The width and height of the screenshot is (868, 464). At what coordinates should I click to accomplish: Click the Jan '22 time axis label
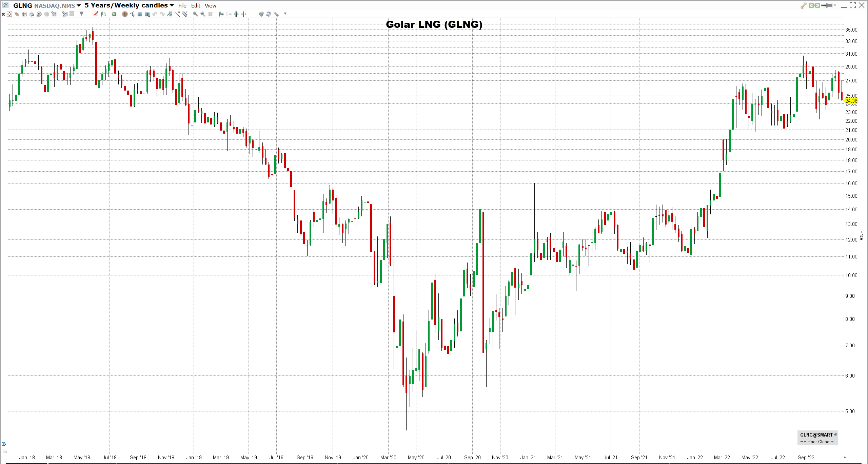click(695, 457)
